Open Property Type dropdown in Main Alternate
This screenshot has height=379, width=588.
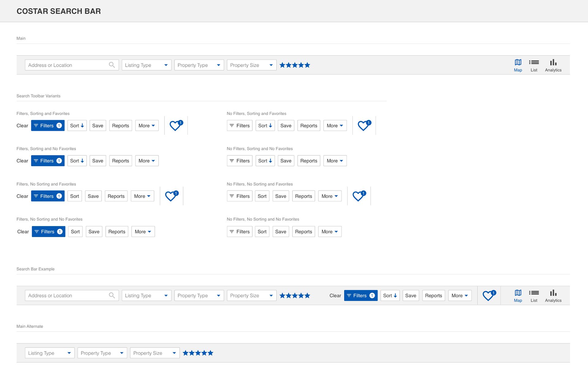click(102, 353)
